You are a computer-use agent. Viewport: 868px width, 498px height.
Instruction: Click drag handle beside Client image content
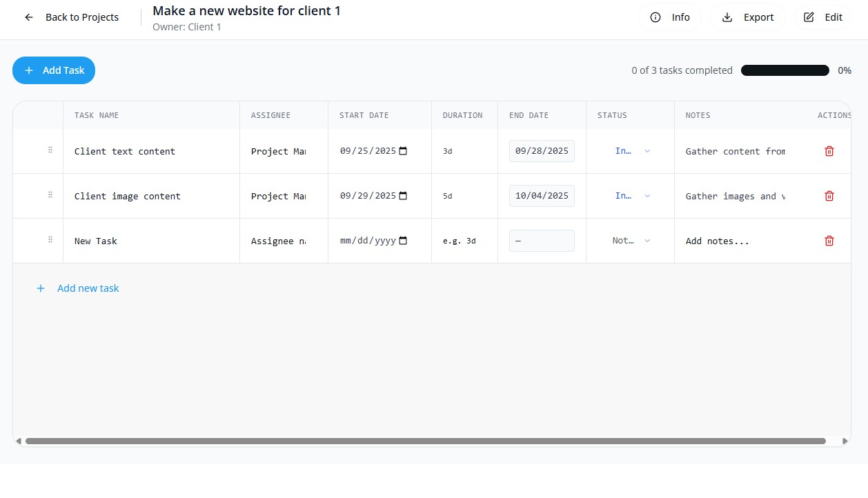tap(50, 195)
